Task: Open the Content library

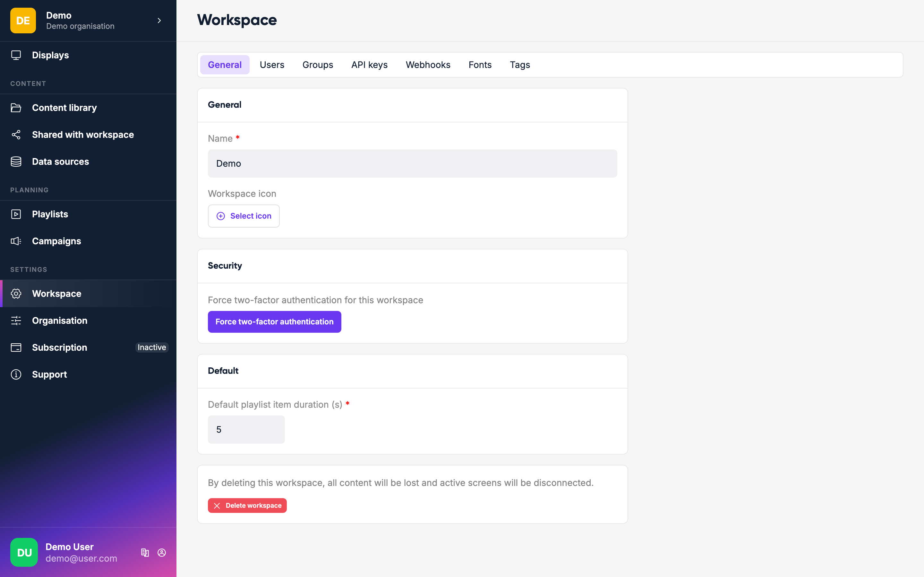Action: tap(64, 108)
